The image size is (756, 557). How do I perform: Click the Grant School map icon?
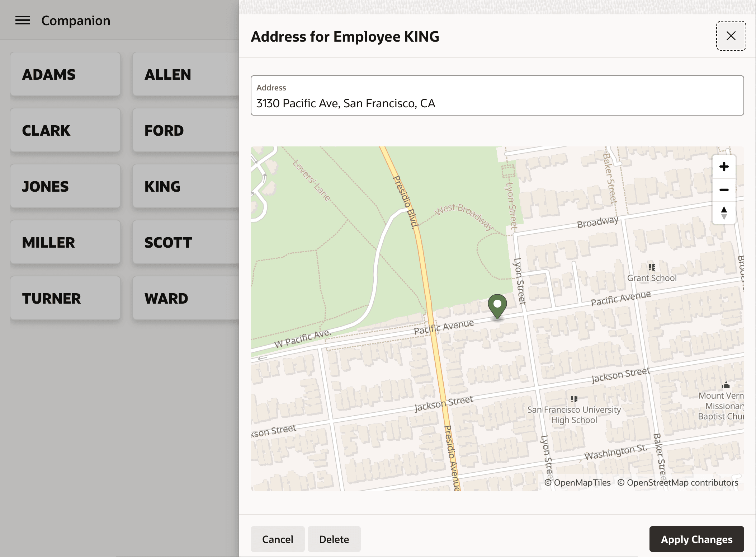[652, 267]
